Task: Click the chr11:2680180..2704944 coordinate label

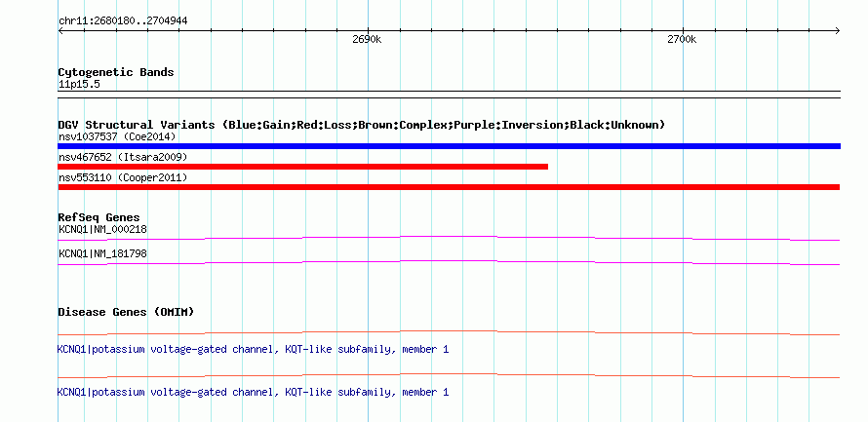Action: pos(123,21)
